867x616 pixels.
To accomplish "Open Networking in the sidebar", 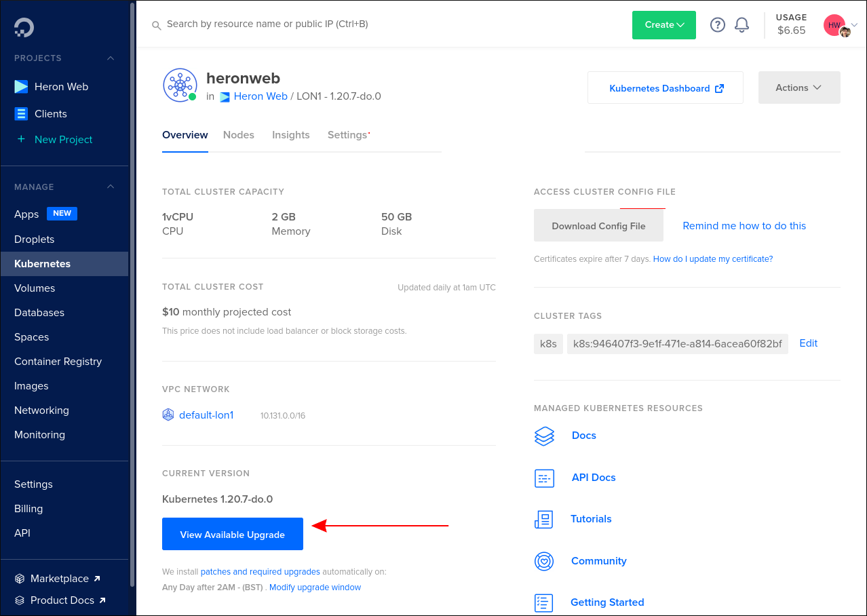I will pos(41,410).
